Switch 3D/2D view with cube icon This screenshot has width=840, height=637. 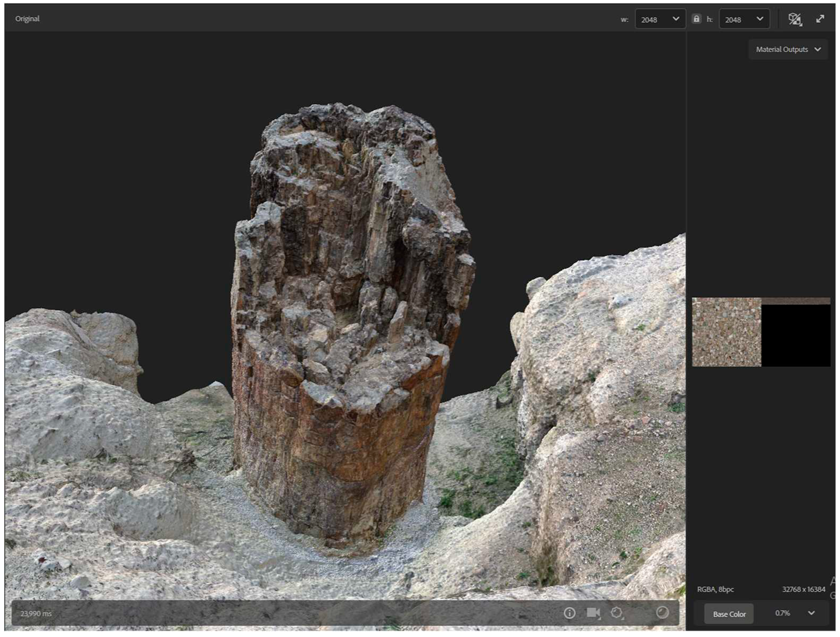[x=795, y=19]
